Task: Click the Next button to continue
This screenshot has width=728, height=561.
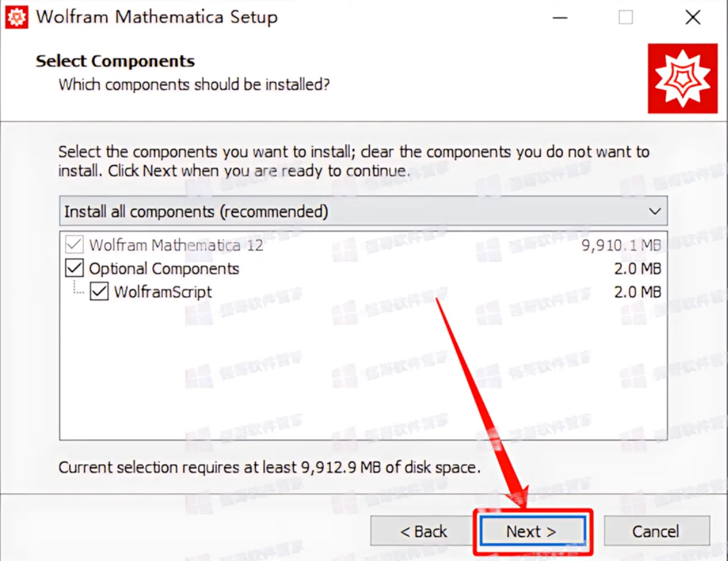Action: [x=532, y=531]
